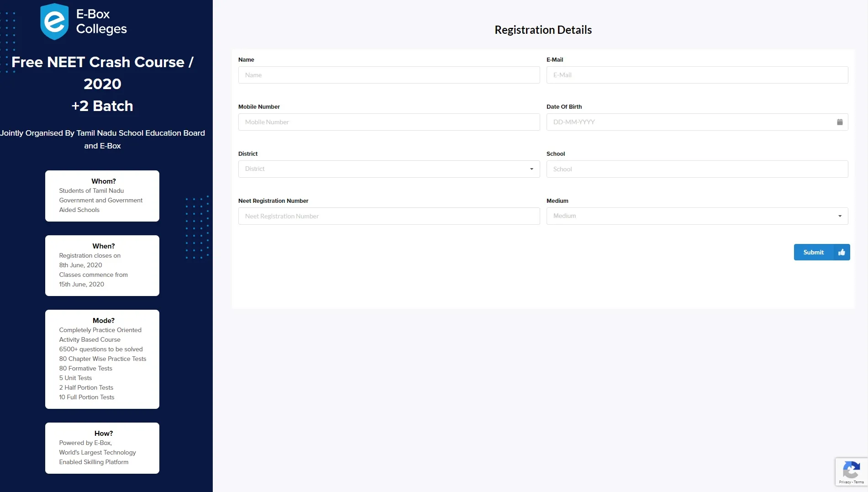This screenshot has width=868, height=492.
Task: Click the Medium field label
Action: [557, 201]
